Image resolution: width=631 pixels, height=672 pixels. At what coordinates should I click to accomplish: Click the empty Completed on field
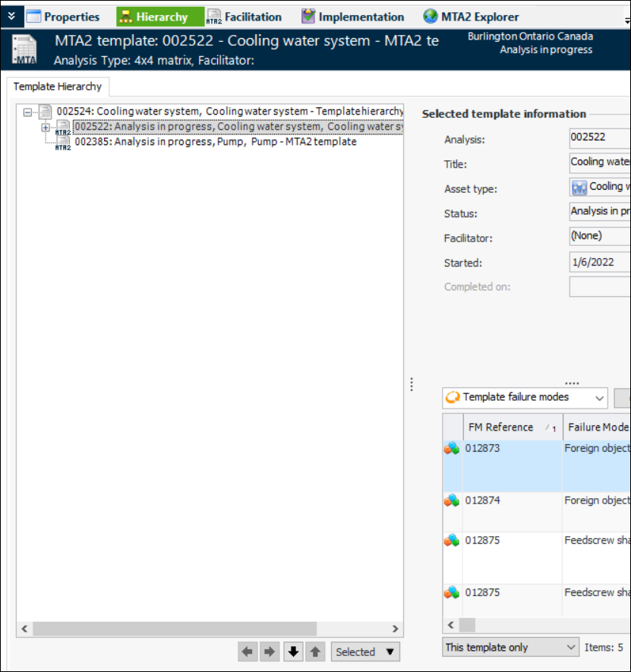point(600,287)
